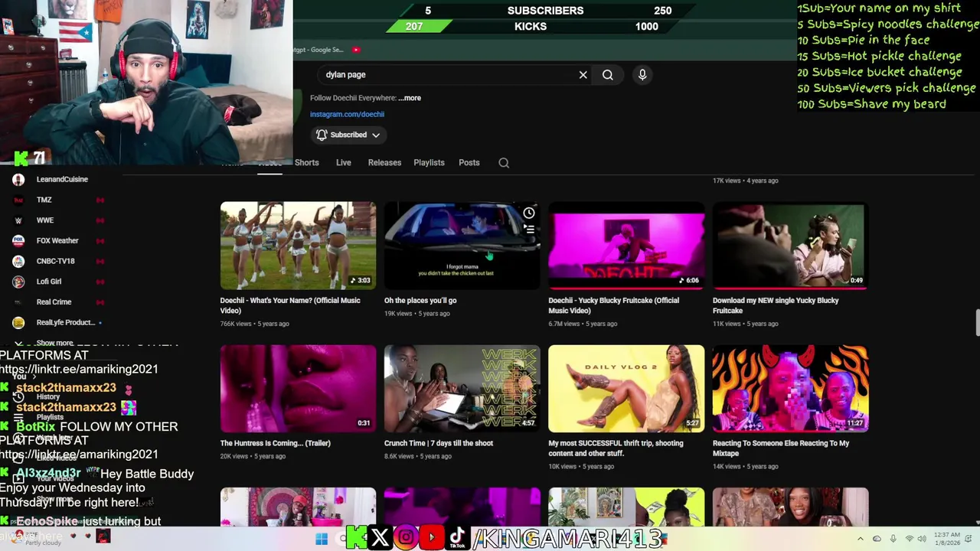This screenshot has height=551, width=980.
Task: Open the Real Crime subscription in sidebar
Action: pos(54,302)
